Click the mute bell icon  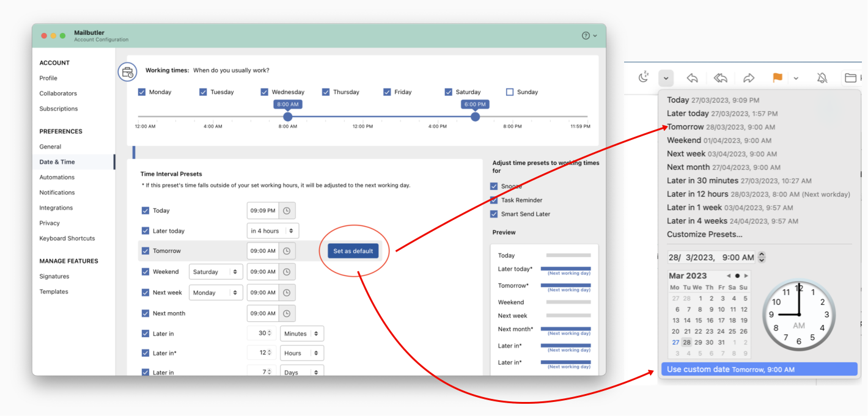point(822,78)
